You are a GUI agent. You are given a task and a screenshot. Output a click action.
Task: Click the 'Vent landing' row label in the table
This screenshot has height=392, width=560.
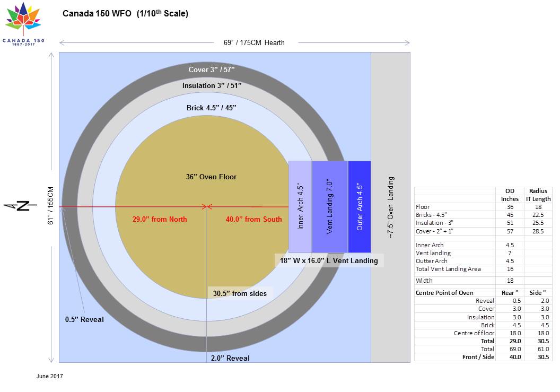coord(433,253)
